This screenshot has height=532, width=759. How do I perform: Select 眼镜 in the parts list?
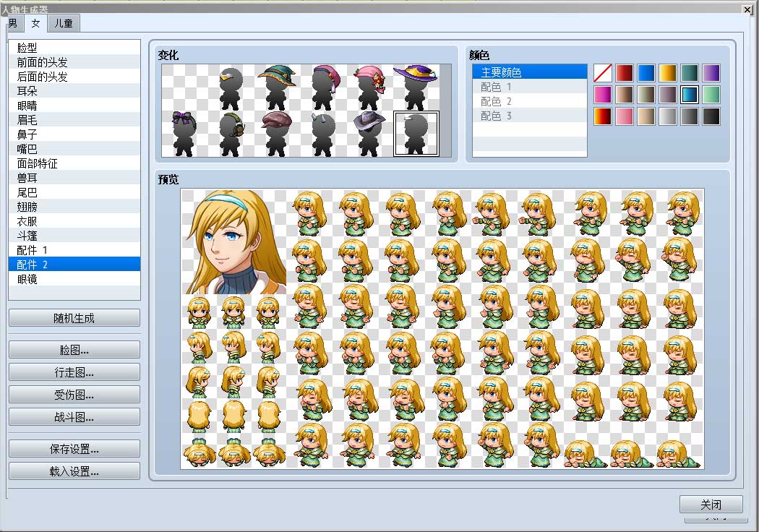(74, 279)
